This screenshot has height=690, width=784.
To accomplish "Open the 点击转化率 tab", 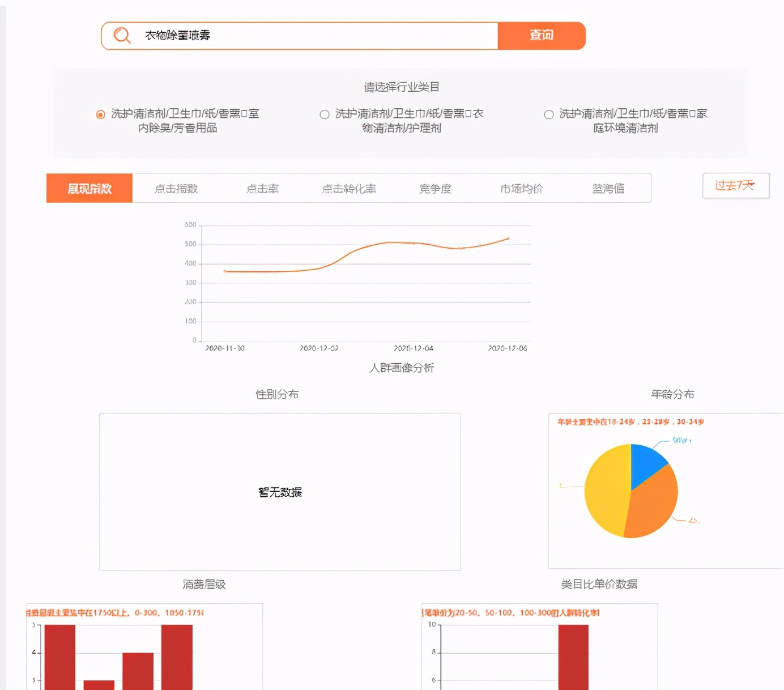I will tap(348, 188).
